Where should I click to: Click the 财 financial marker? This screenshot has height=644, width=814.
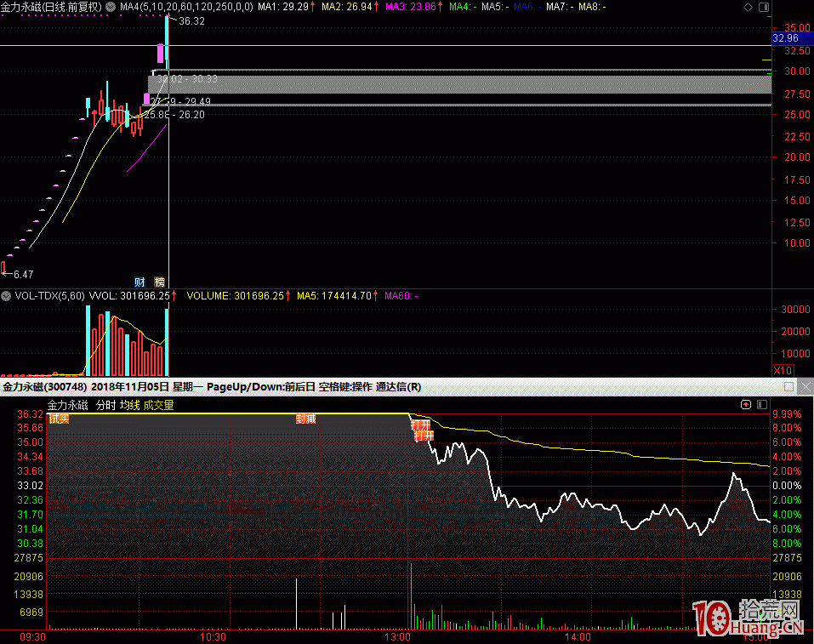(139, 282)
